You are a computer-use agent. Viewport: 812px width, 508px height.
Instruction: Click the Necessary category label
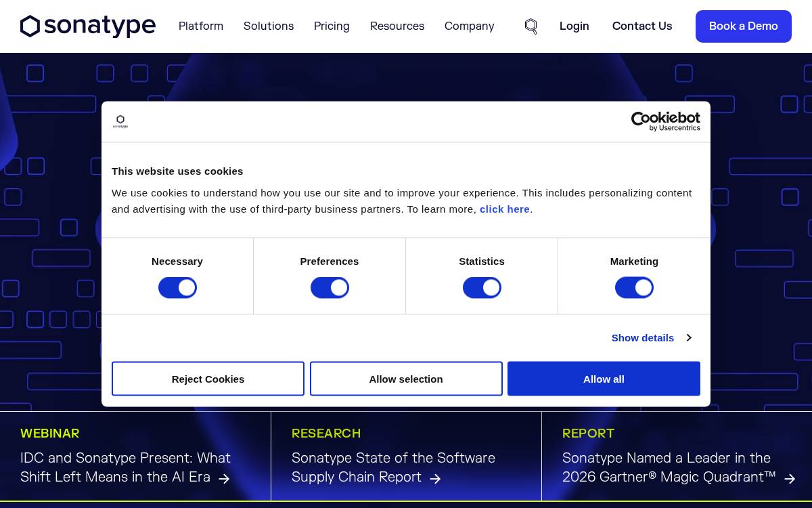click(177, 261)
